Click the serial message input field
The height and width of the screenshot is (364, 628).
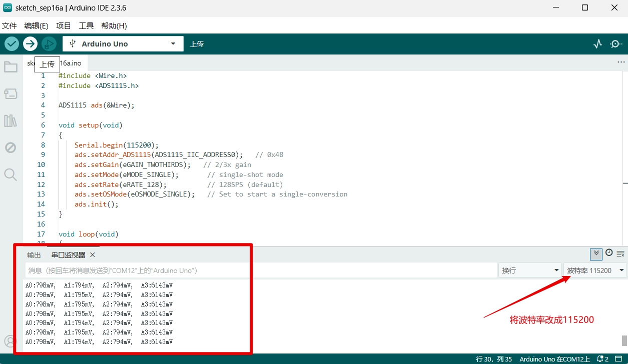pyautogui.click(x=260, y=270)
